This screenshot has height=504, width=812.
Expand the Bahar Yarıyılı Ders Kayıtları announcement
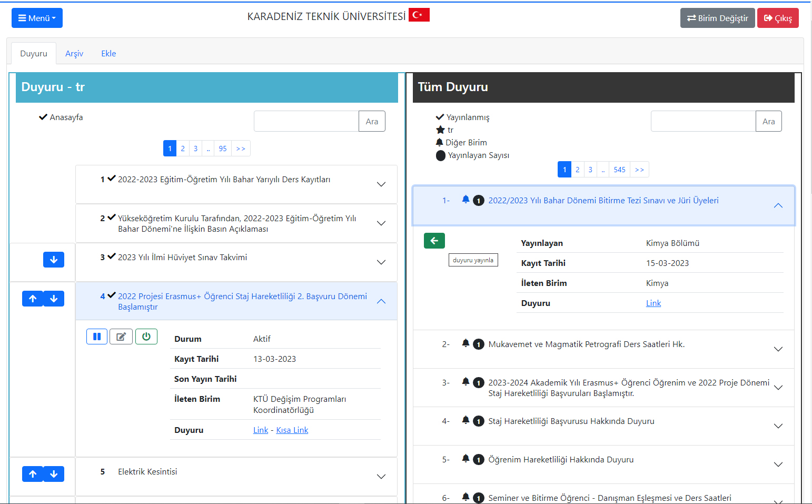(236, 184)
